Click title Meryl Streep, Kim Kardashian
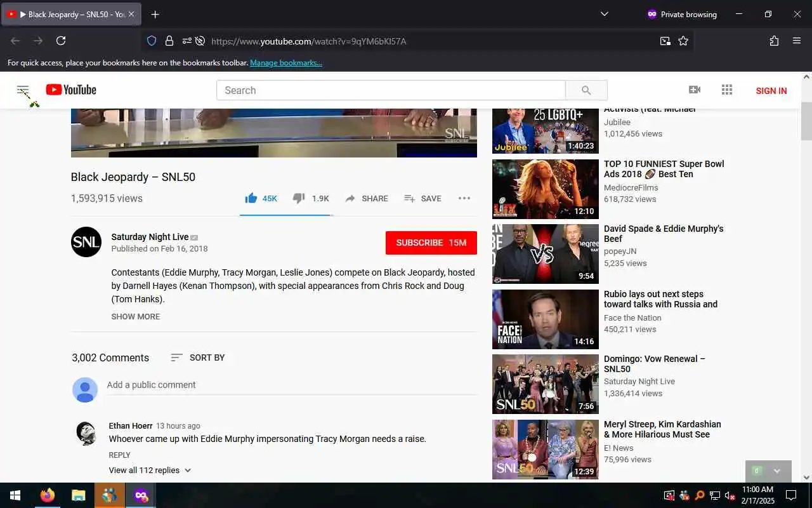 pos(662,429)
